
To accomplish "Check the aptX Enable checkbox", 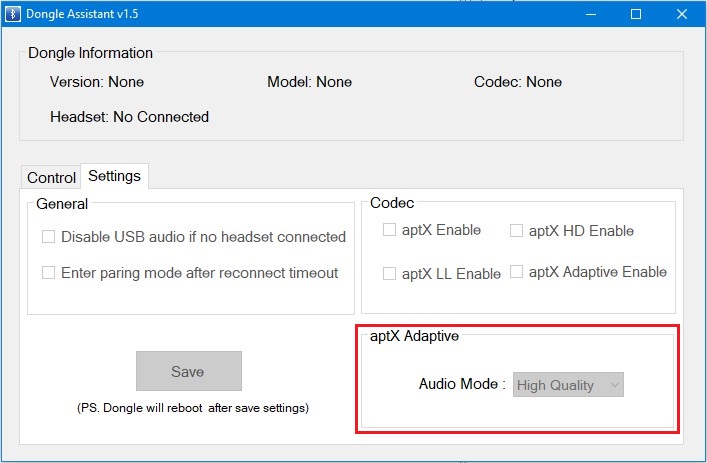I will (x=390, y=231).
